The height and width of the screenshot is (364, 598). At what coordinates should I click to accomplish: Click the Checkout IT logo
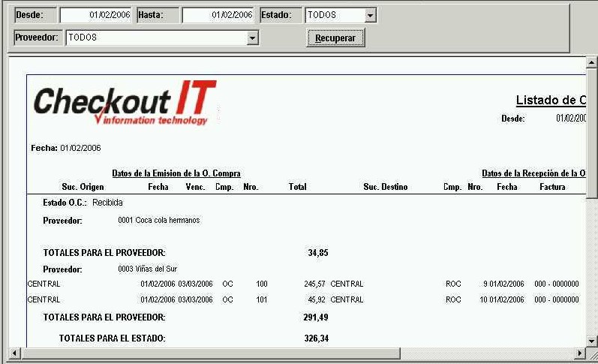point(125,103)
